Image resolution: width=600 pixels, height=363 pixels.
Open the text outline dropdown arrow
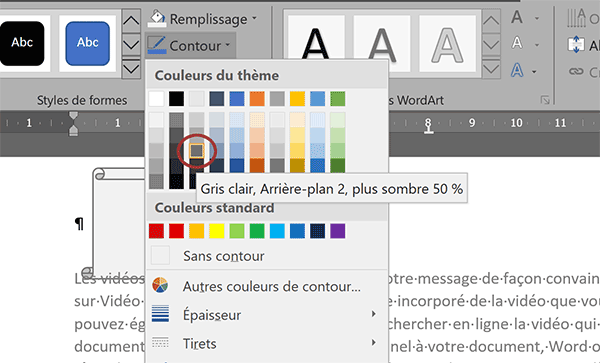pyautogui.click(x=537, y=45)
